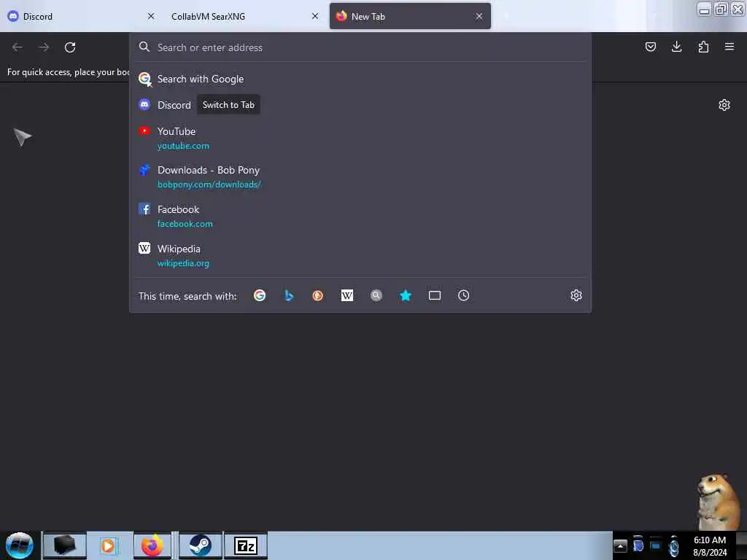The height and width of the screenshot is (560, 747).
Task: Open Save to Pocket icon
Action: coord(650,47)
